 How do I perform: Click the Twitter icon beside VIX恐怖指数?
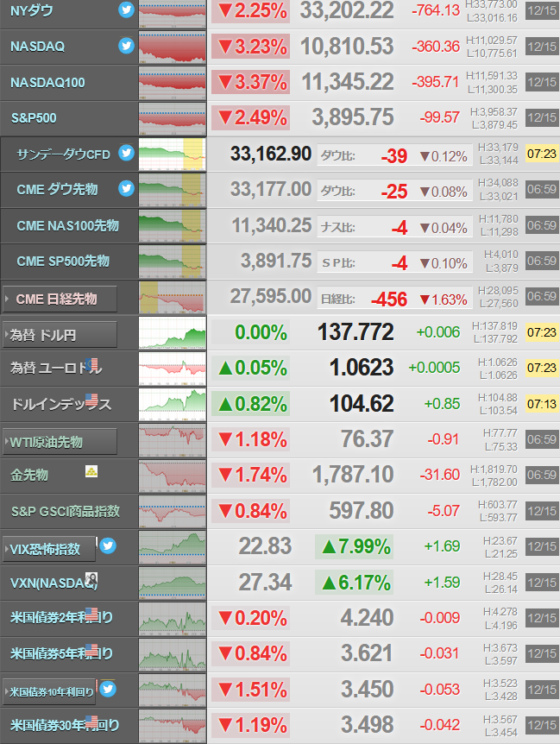click(x=108, y=545)
